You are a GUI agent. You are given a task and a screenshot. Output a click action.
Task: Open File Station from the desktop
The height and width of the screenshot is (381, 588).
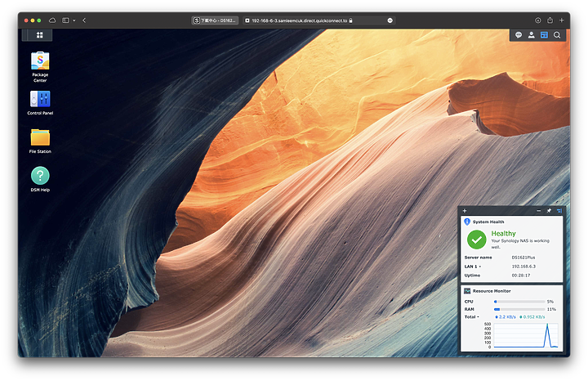coord(40,141)
